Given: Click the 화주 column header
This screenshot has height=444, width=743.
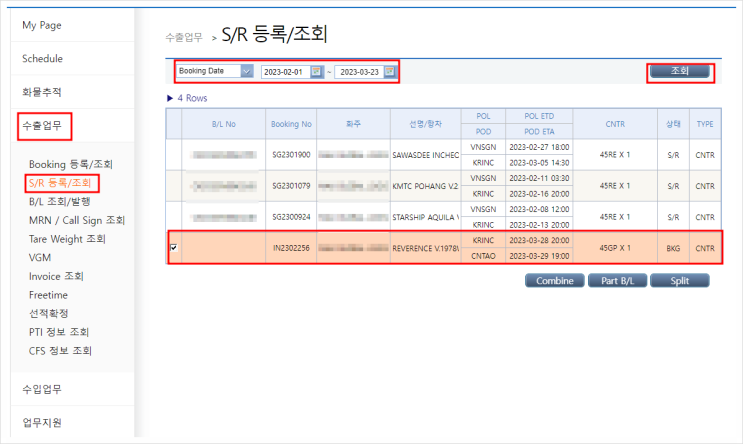Looking at the screenshot, I should [x=353, y=124].
